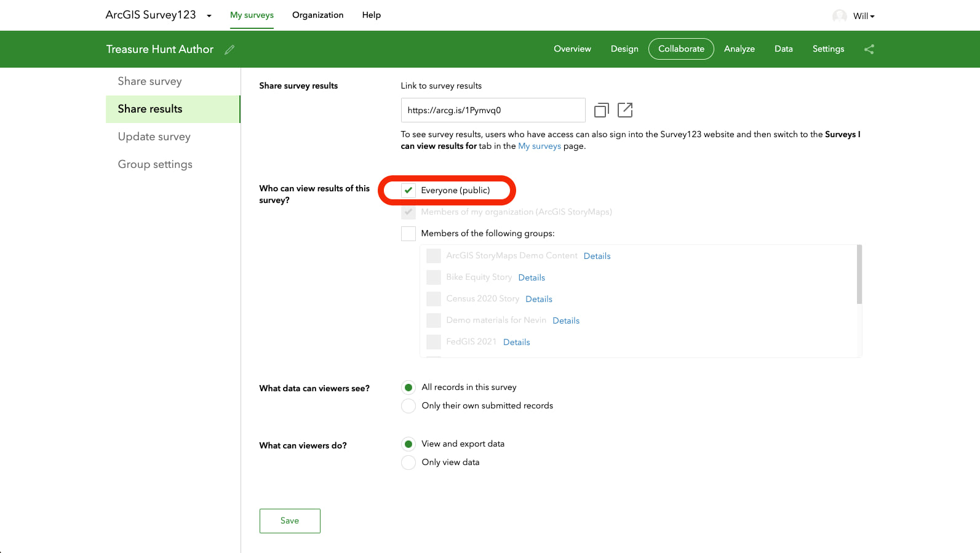980x553 pixels.
Task: Click the groups list scrollbar
Action: [859, 274]
